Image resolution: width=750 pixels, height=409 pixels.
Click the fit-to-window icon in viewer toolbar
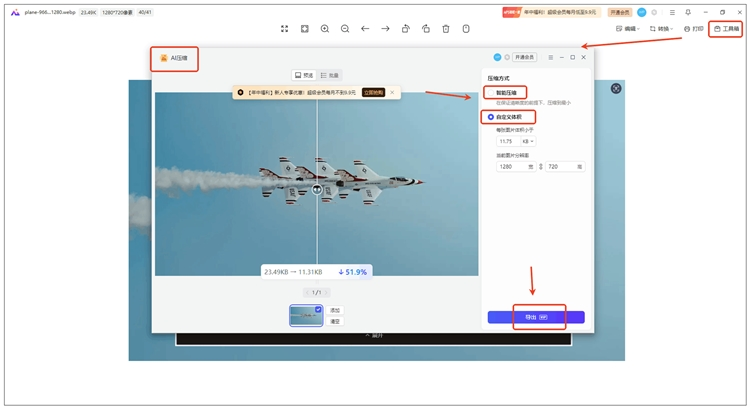click(x=305, y=29)
